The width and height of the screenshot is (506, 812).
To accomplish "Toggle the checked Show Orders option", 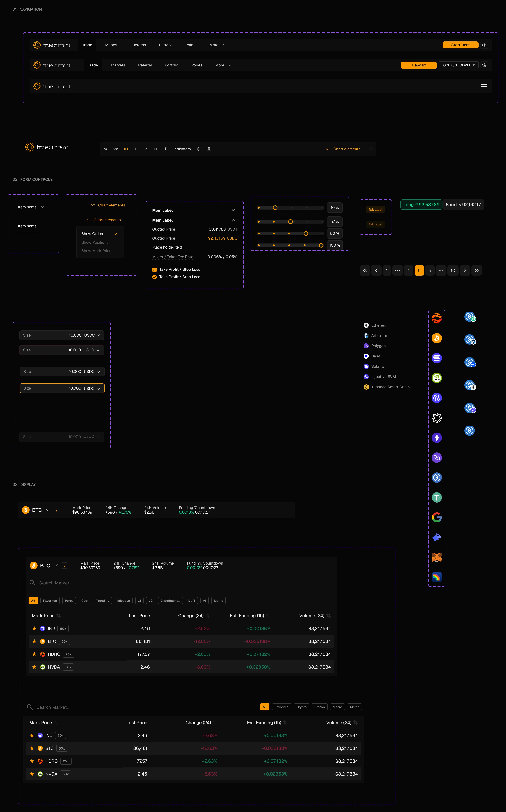I will 100,234.
